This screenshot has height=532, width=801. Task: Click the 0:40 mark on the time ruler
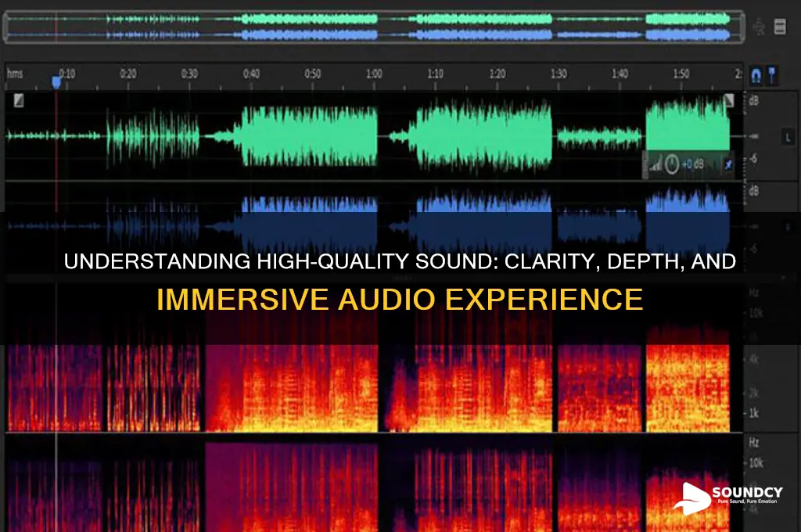[251, 74]
